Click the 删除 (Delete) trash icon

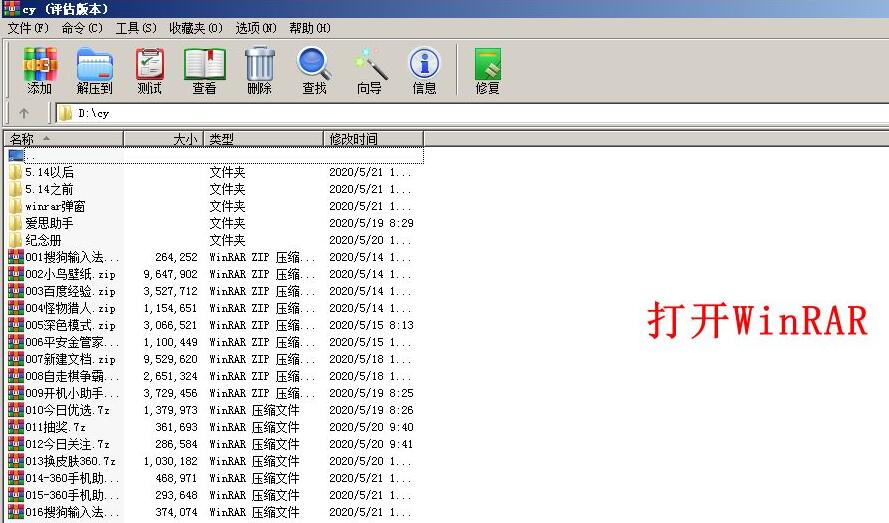(260, 70)
